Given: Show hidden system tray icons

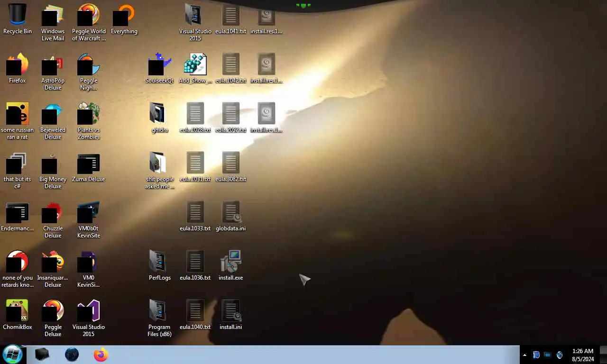Looking at the screenshot, I should (x=524, y=355).
